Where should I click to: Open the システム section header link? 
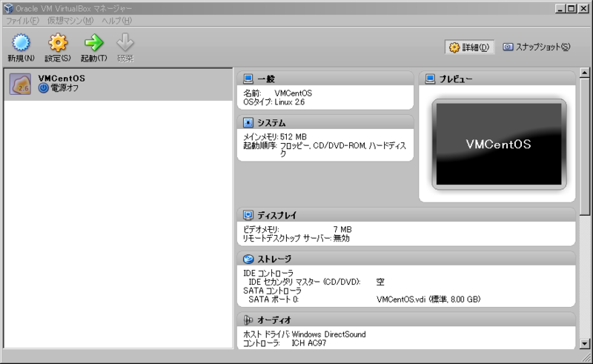tap(271, 123)
